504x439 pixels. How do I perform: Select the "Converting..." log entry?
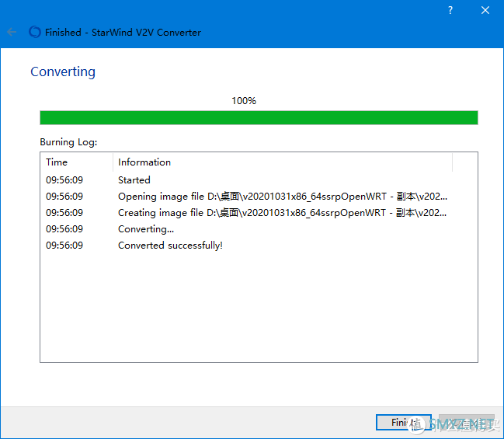[x=146, y=229]
